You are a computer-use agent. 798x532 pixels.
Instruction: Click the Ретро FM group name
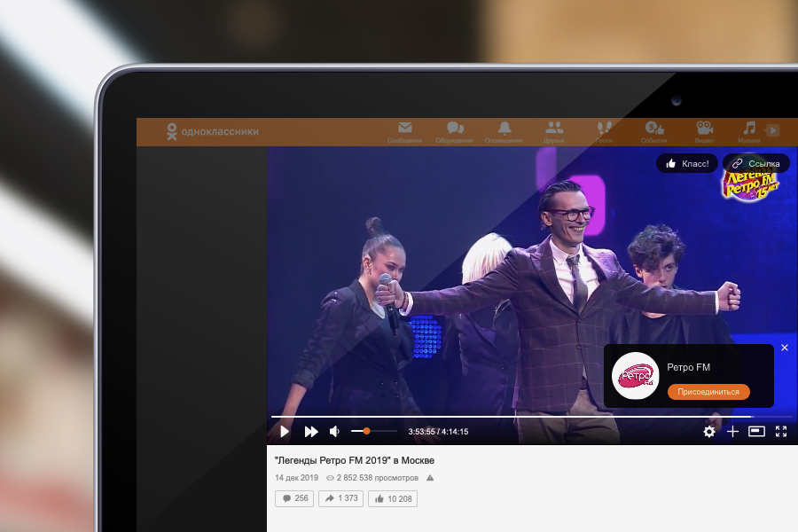[688, 367]
